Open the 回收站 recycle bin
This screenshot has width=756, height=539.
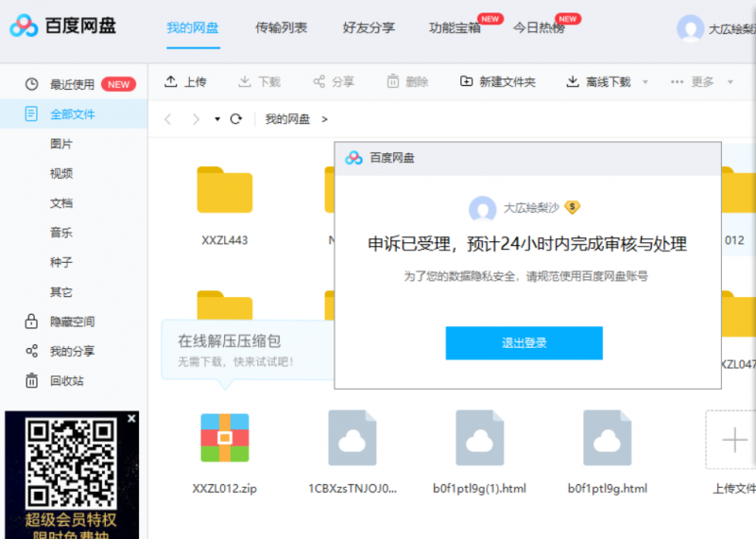tap(66, 380)
